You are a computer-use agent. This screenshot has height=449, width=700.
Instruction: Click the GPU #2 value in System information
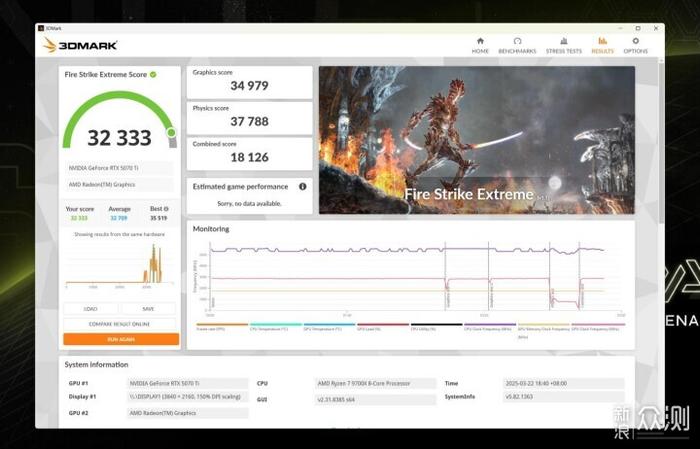(x=188, y=413)
